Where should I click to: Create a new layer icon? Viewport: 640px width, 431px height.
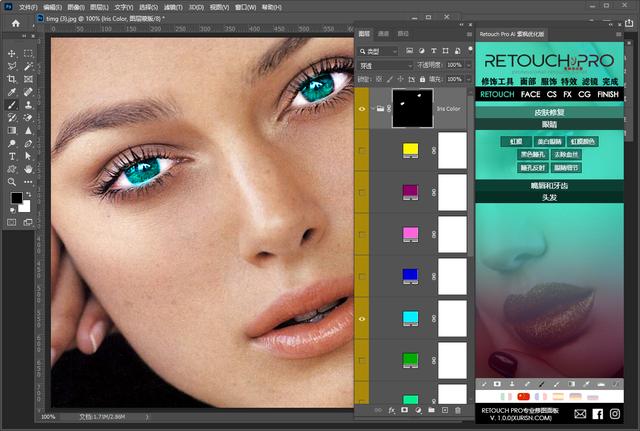tap(444, 410)
